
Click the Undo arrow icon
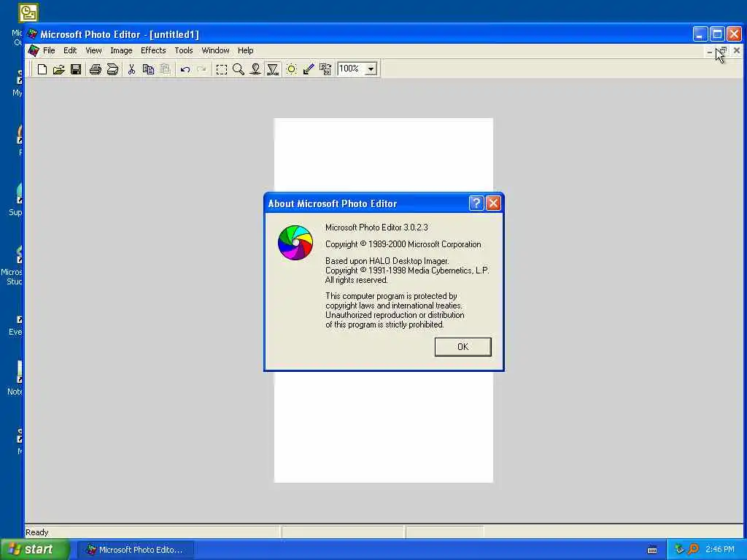pos(185,69)
